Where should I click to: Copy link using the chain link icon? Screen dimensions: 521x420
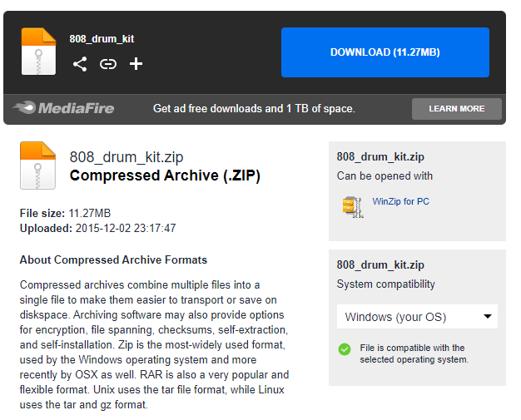108,64
